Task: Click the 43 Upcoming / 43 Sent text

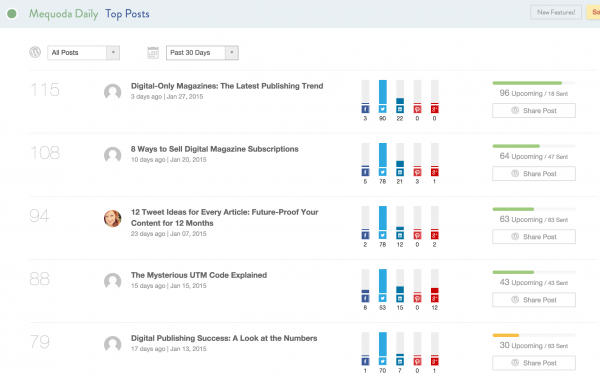Action: (x=534, y=283)
